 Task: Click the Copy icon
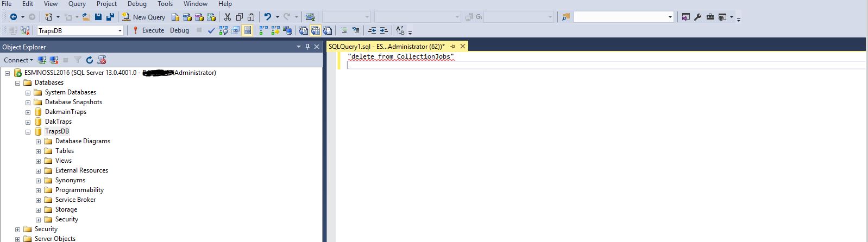[239, 17]
